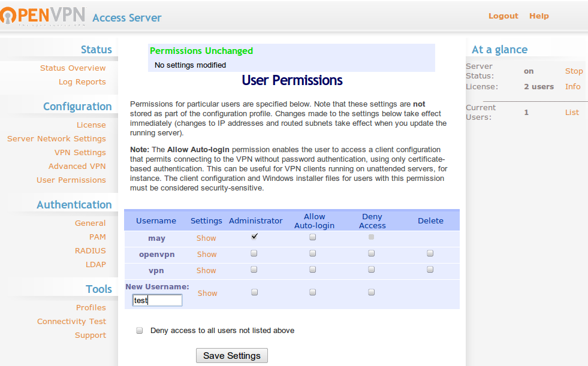
Task: Open Advanced VPN page
Action: [x=77, y=167]
